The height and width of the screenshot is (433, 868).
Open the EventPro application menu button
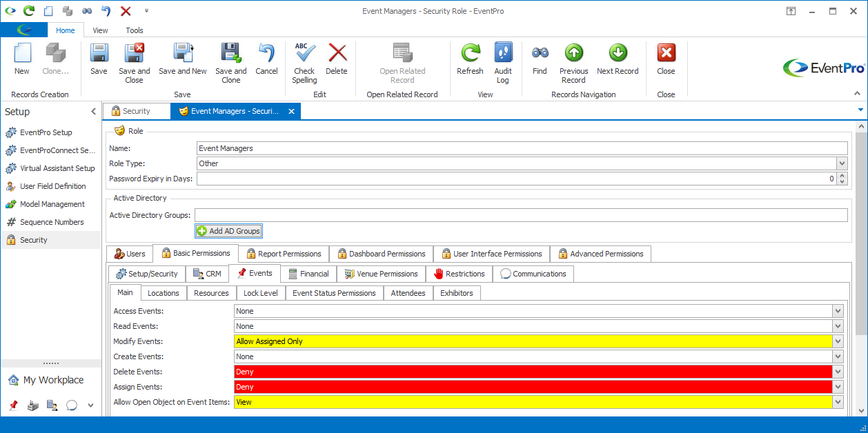(23, 30)
